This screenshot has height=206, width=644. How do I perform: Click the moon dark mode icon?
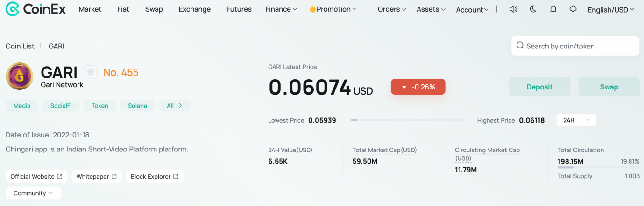533,9
